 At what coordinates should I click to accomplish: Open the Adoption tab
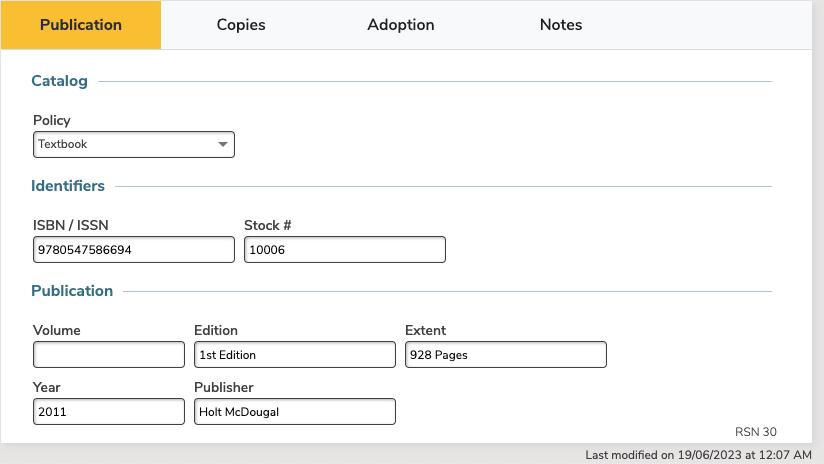[400, 25]
